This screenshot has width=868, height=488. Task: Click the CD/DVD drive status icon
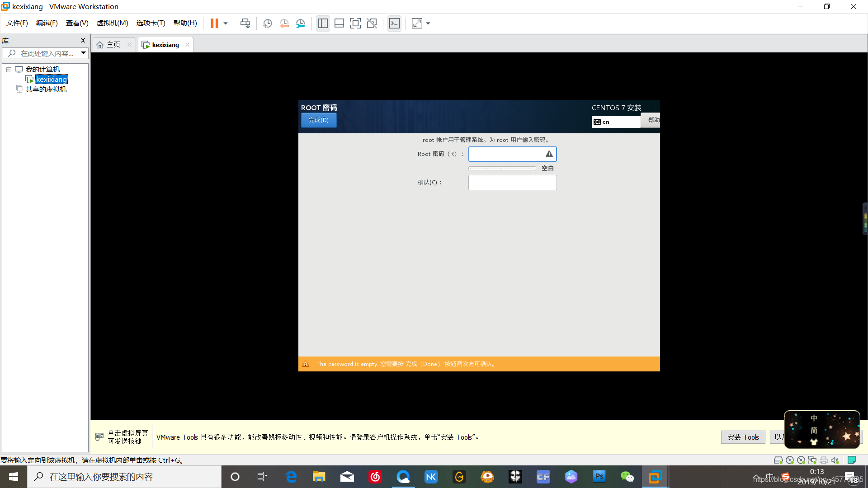[790, 460]
